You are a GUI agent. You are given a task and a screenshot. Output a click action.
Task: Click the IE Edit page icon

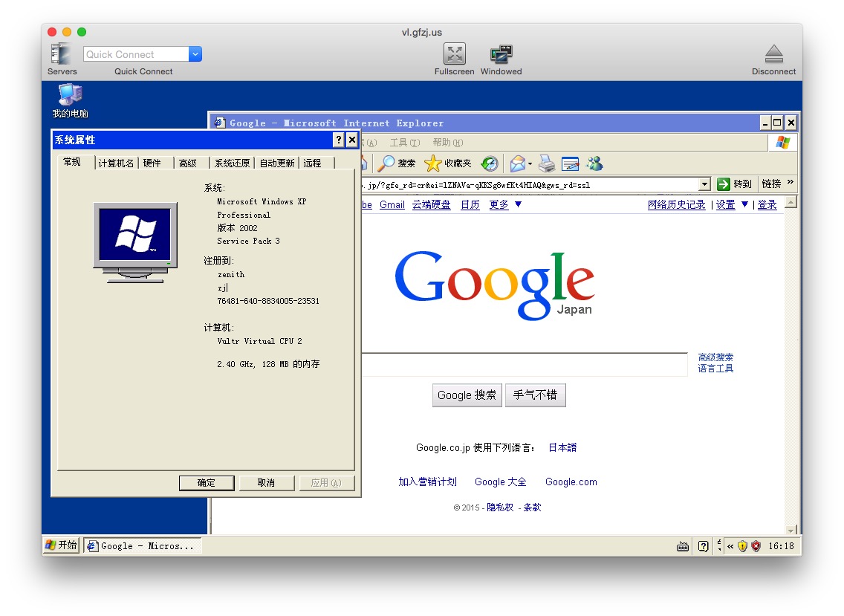(x=570, y=163)
